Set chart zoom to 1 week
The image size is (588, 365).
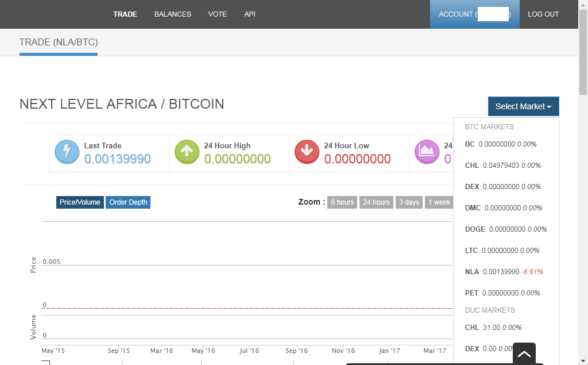pyautogui.click(x=439, y=202)
